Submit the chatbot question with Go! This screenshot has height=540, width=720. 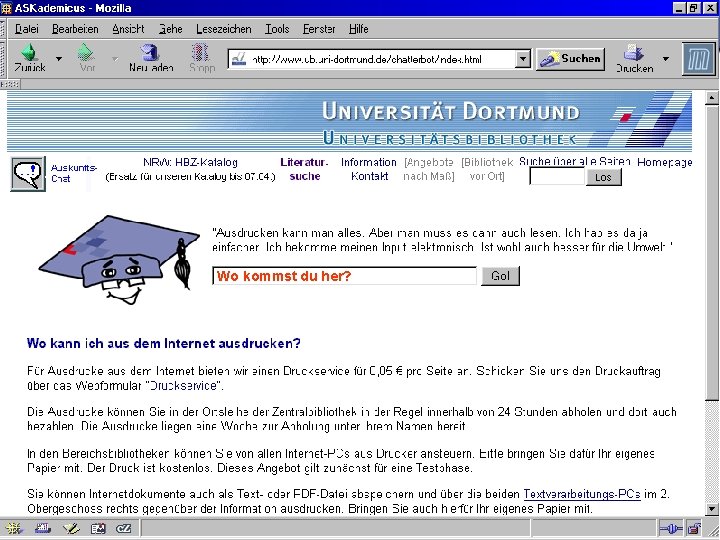(501, 276)
